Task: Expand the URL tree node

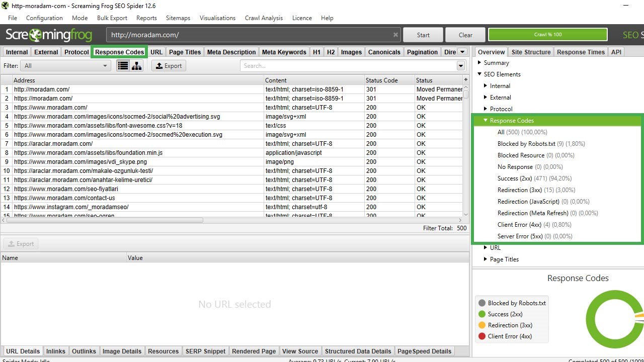Action: 486,248
